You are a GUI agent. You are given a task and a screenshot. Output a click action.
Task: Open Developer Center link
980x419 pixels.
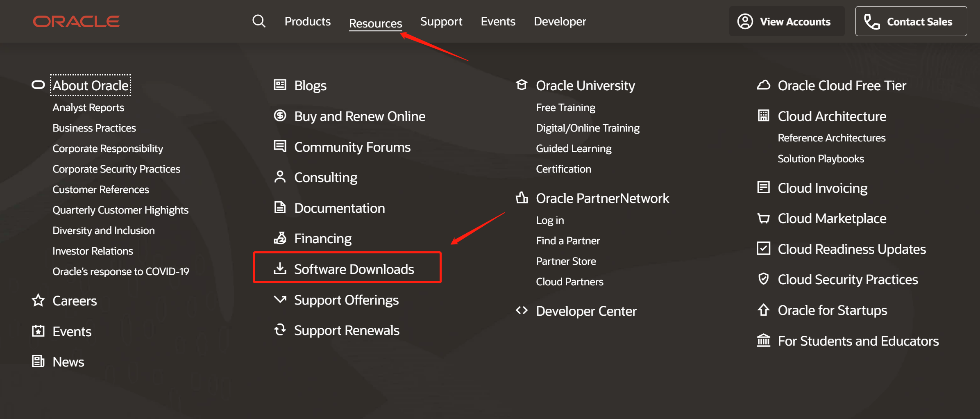[x=586, y=311]
